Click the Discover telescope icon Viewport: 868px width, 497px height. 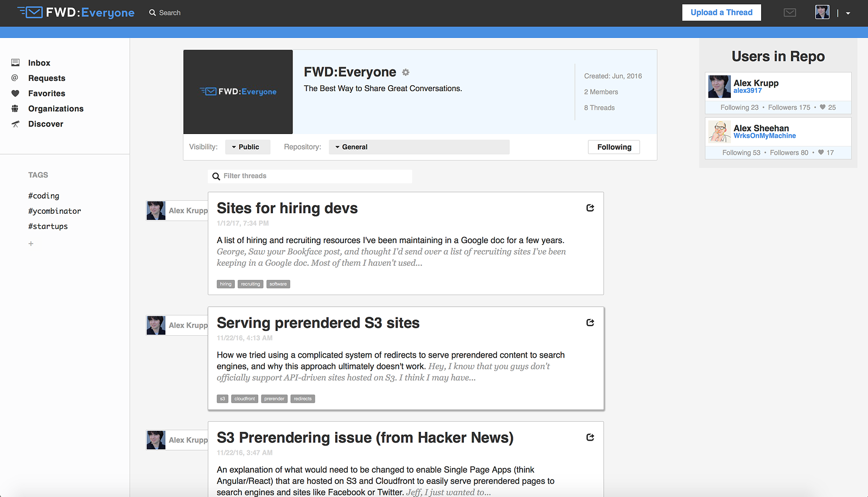point(15,124)
